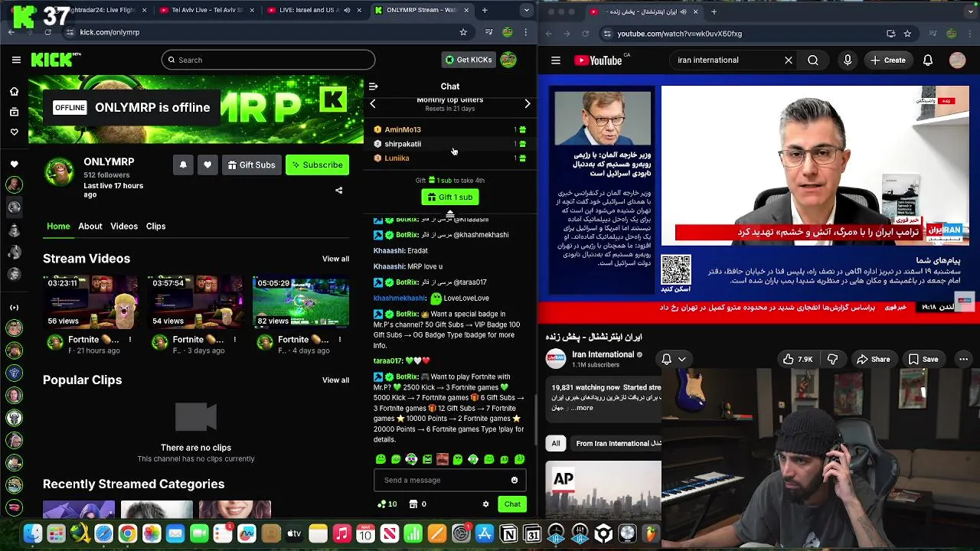
Task: Follow ONLYMRP with heart button
Action: coord(207,165)
